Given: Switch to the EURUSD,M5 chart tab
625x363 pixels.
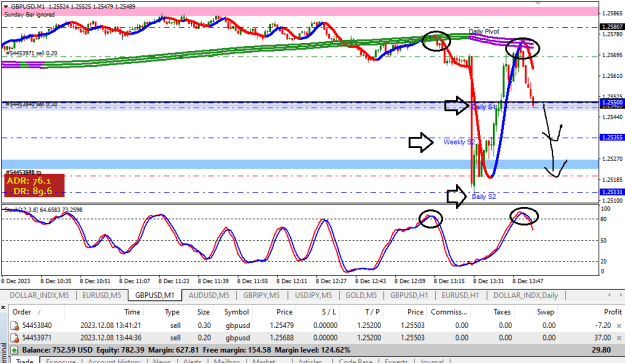Looking at the screenshot, I should (102, 295).
